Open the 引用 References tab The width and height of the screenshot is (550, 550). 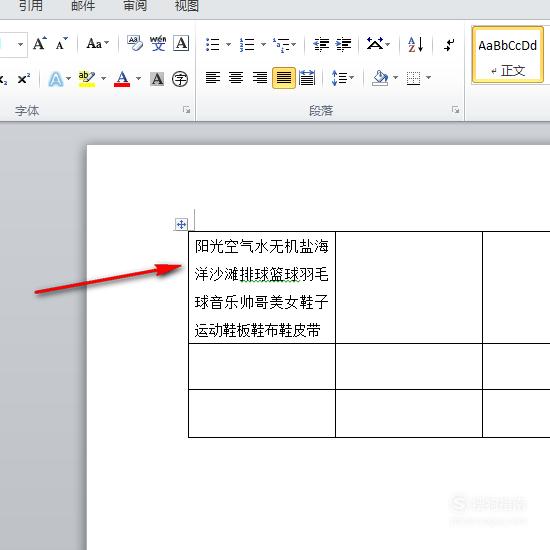coord(31,6)
